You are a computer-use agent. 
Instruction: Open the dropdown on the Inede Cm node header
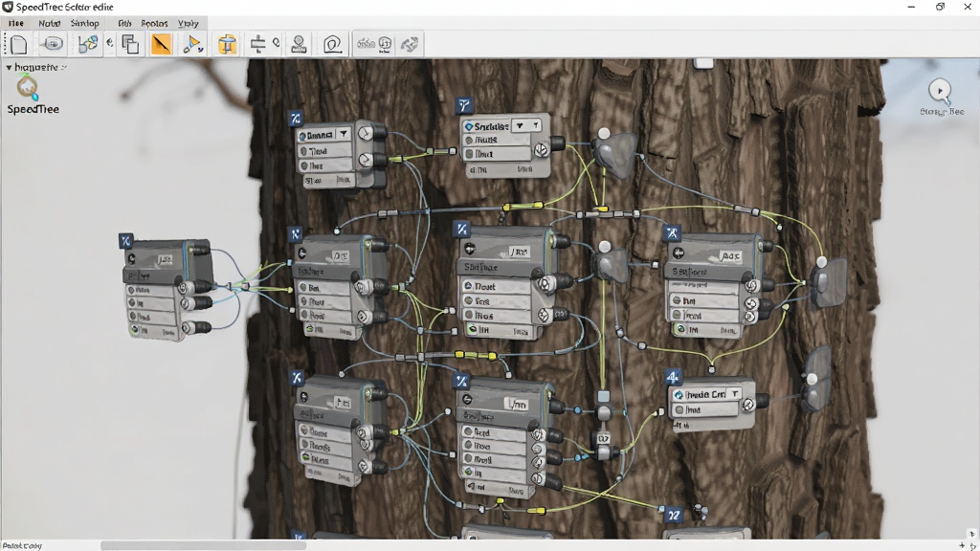(735, 393)
